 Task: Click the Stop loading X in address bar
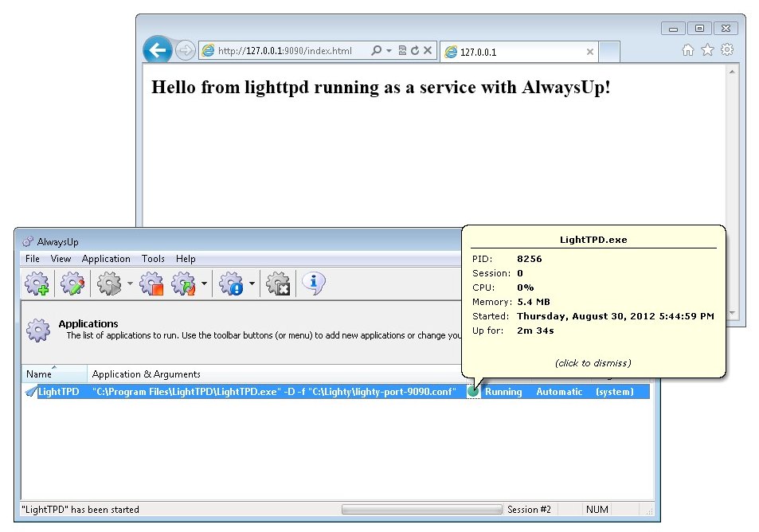click(428, 50)
